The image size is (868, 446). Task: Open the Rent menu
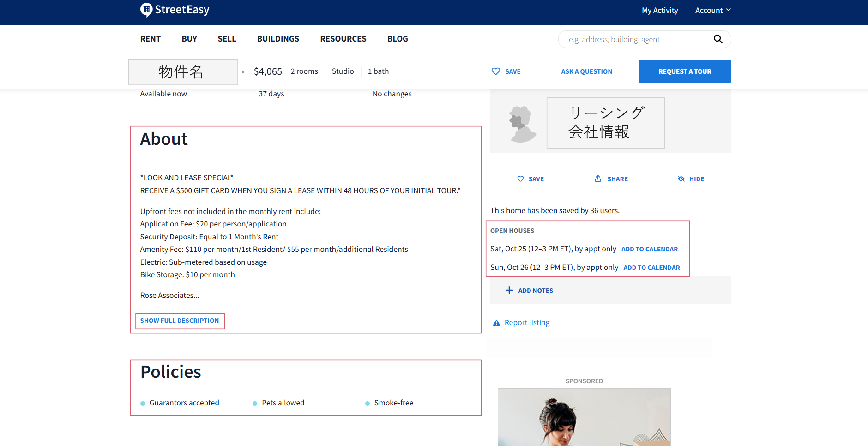pos(151,39)
